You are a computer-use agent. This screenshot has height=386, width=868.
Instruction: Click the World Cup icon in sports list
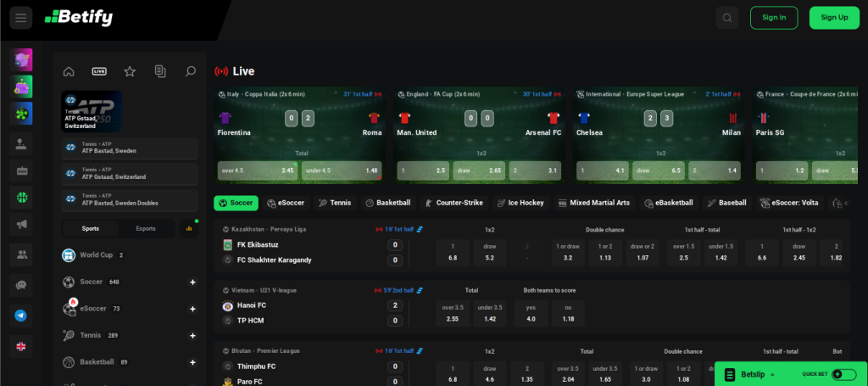click(69, 255)
